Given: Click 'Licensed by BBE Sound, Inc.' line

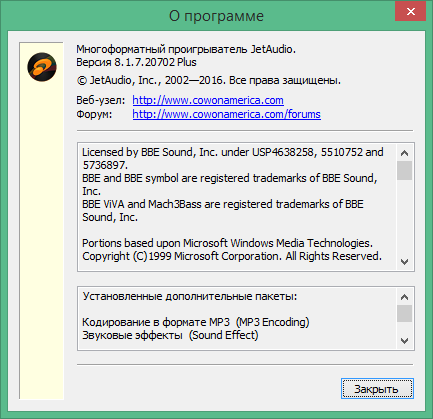Looking at the screenshot, I should [233, 152].
